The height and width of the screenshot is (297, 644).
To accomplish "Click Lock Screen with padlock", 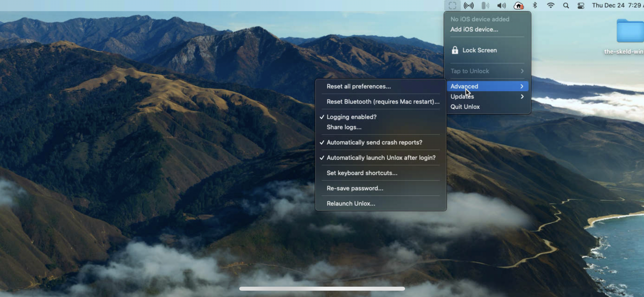I will tap(479, 50).
